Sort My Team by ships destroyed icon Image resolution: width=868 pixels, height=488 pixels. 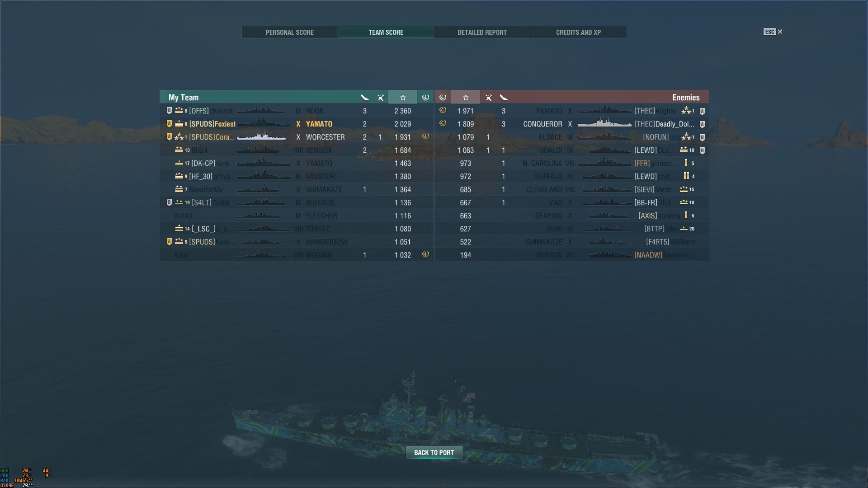coord(365,98)
